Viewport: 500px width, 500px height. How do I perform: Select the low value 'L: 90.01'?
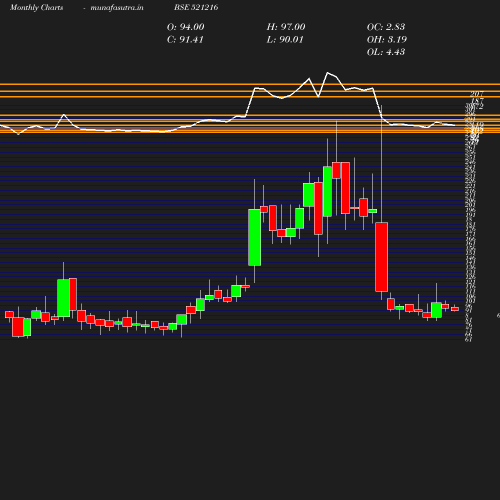click(x=285, y=39)
